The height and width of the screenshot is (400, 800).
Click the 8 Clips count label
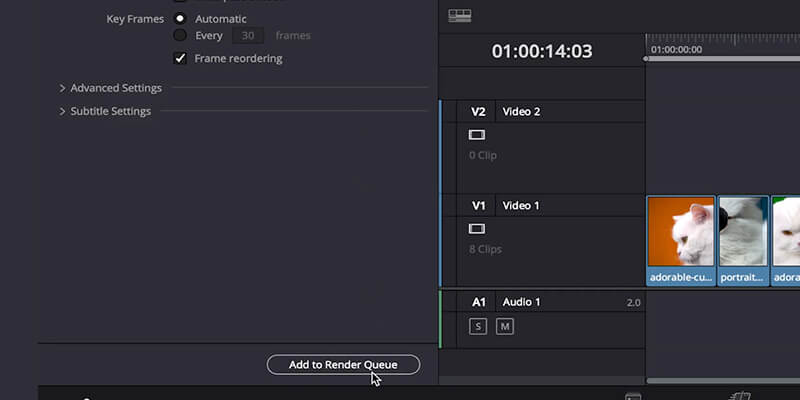pyautogui.click(x=485, y=249)
